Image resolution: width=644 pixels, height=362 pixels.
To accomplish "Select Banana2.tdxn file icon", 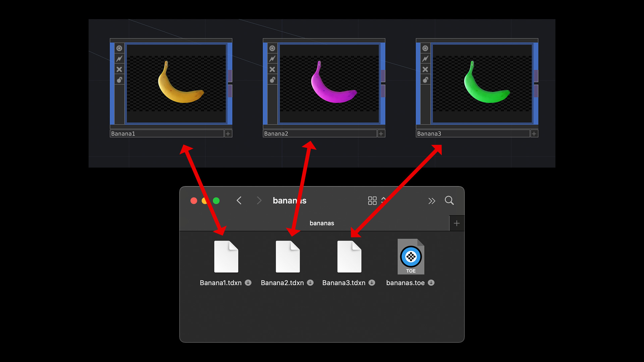I will click(x=288, y=256).
